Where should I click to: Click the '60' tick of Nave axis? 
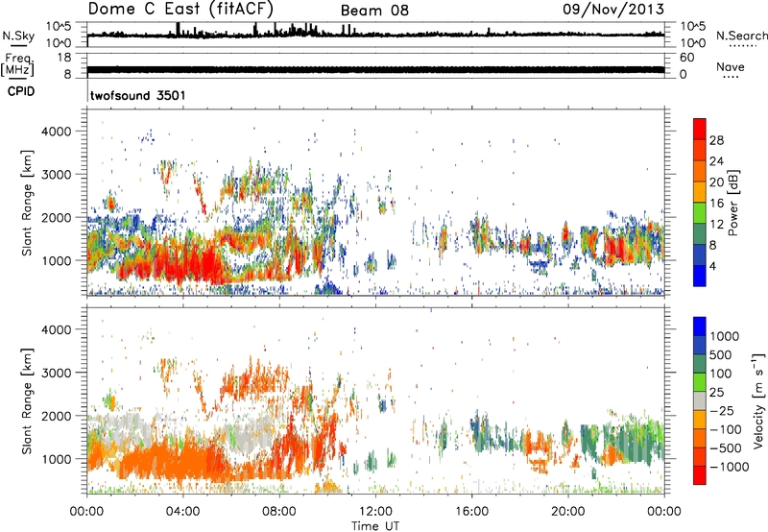686,58
